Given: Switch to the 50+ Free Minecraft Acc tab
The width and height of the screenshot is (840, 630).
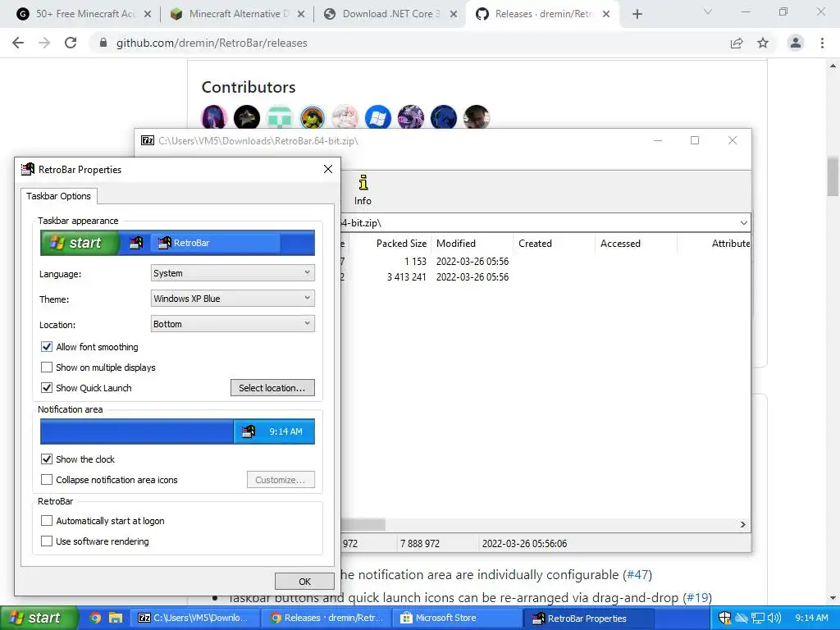Looking at the screenshot, I should pyautogui.click(x=85, y=14).
